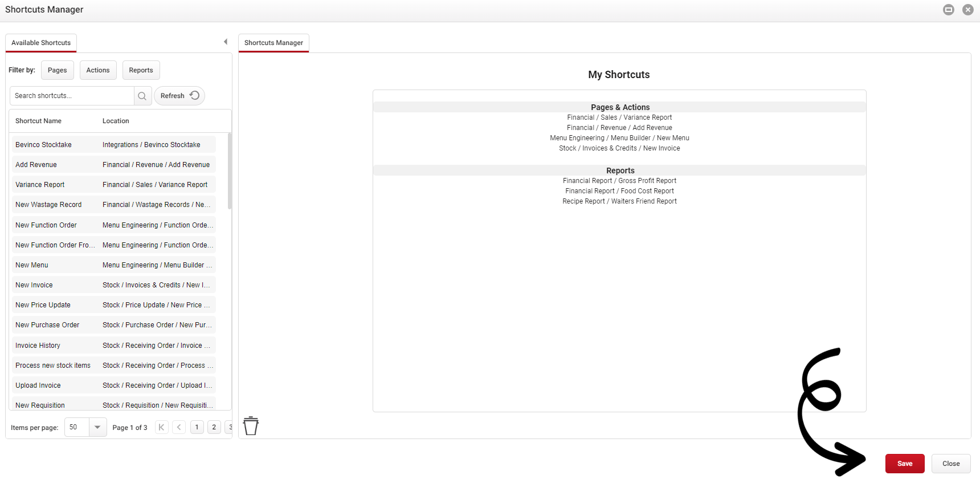980x479 pixels.
Task: Refresh the shortcuts list
Action: coord(179,96)
